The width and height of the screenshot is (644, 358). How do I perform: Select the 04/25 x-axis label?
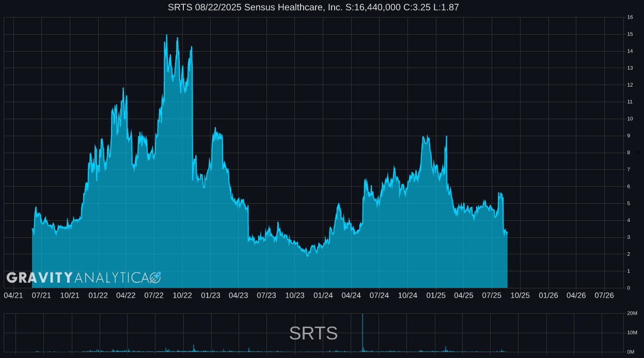464,295
